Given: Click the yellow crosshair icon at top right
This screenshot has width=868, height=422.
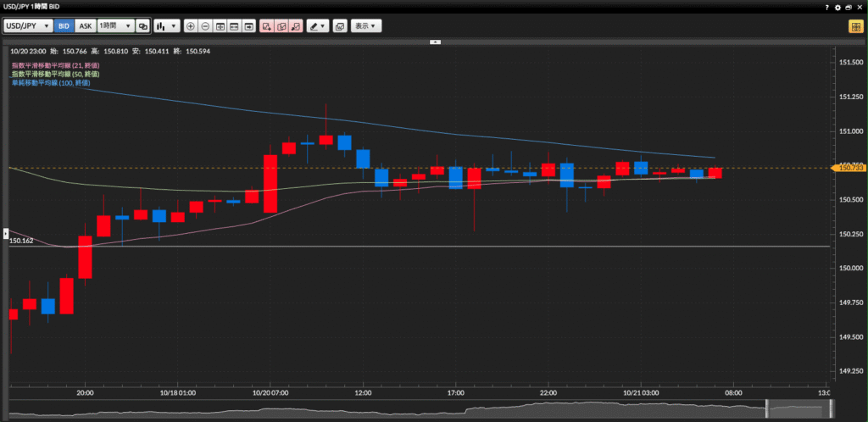Looking at the screenshot, I should pyautogui.click(x=854, y=26).
